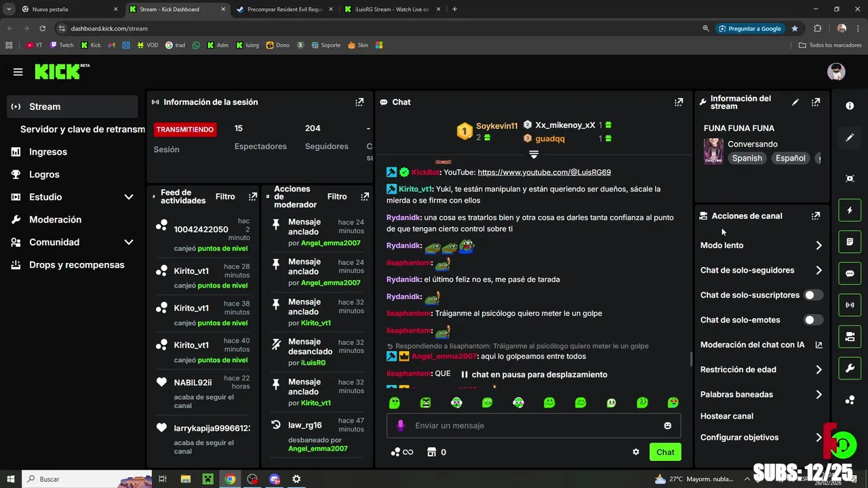This screenshot has width=868, height=488.
Task: Pop out the Acciones de moderador panel
Action: [x=365, y=197]
